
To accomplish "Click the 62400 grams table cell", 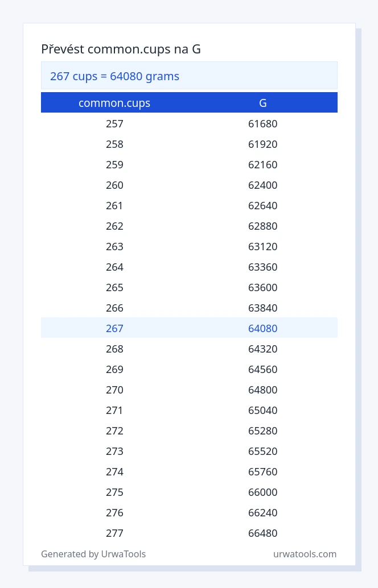I will [x=263, y=185].
